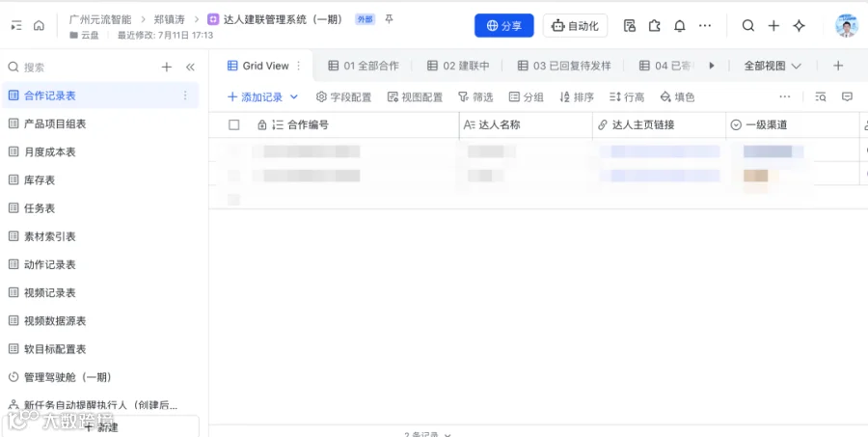Open the 管理驾驶舱（一期） dashboard
Viewport: 868px width, 437px height.
point(99,377)
